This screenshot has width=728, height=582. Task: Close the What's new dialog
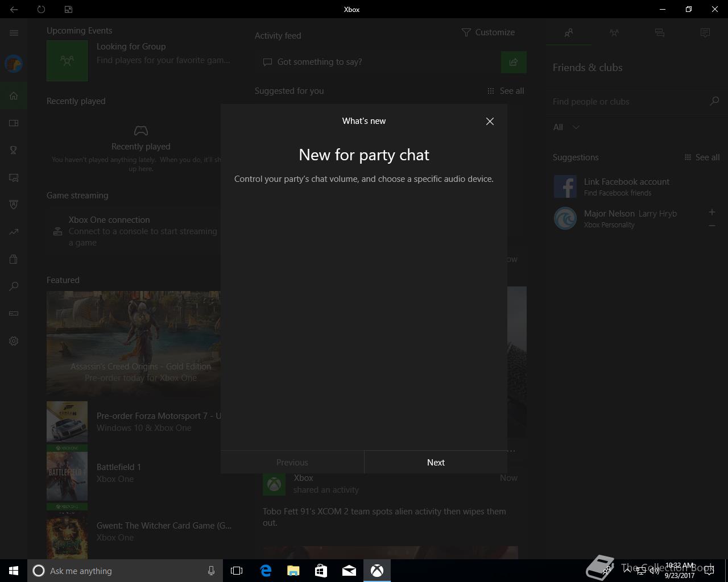coord(490,121)
